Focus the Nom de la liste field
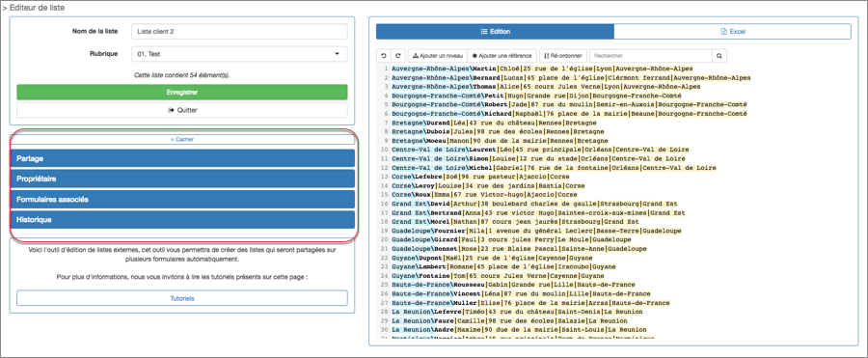868x358 pixels. point(240,32)
